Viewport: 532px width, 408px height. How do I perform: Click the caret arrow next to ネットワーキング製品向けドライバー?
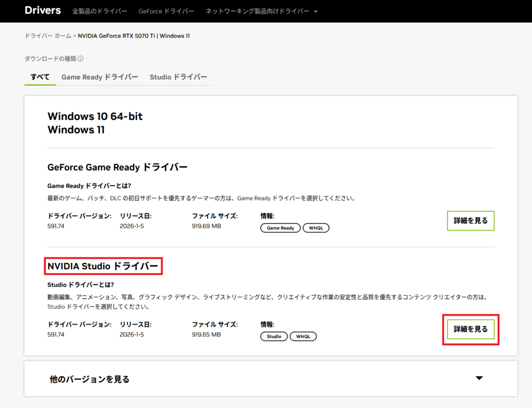[x=315, y=11]
